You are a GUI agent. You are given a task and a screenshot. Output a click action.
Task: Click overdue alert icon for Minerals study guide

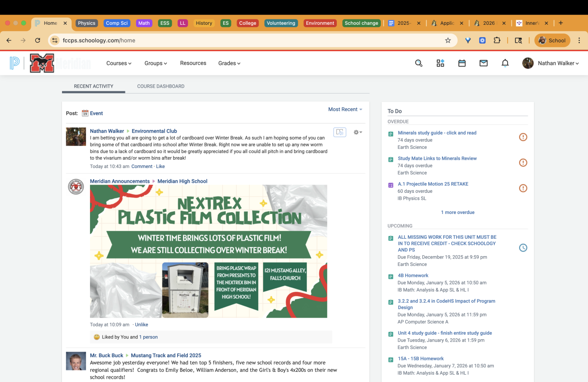coord(523,137)
